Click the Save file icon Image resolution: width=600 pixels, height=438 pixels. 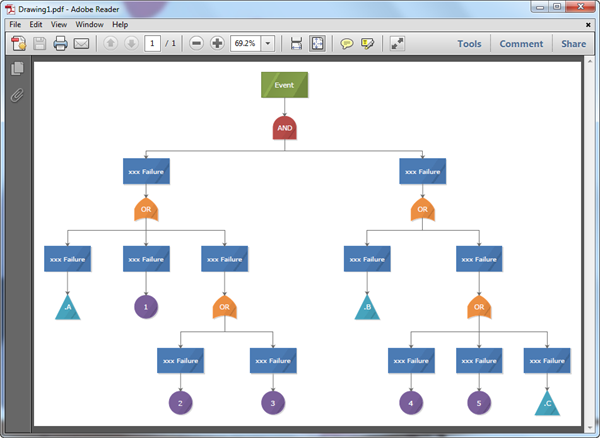click(39, 44)
